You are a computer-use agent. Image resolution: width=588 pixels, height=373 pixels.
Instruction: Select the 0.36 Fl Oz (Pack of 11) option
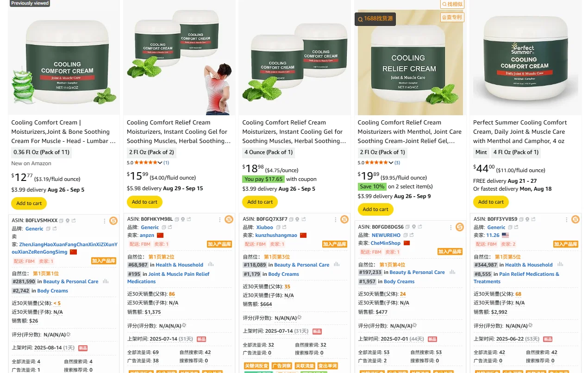pos(42,152)
